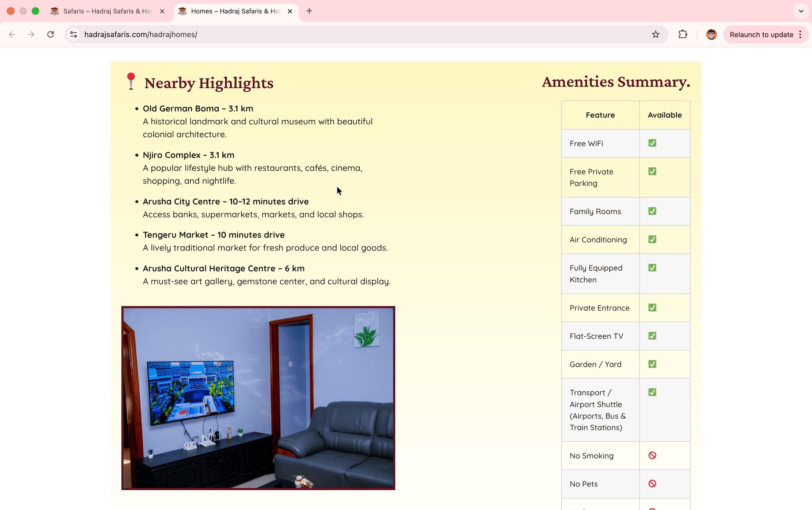The height and width of the screenshot is (510, 812).
Task: Click the bookmark star icon
Action: (655, 34)
